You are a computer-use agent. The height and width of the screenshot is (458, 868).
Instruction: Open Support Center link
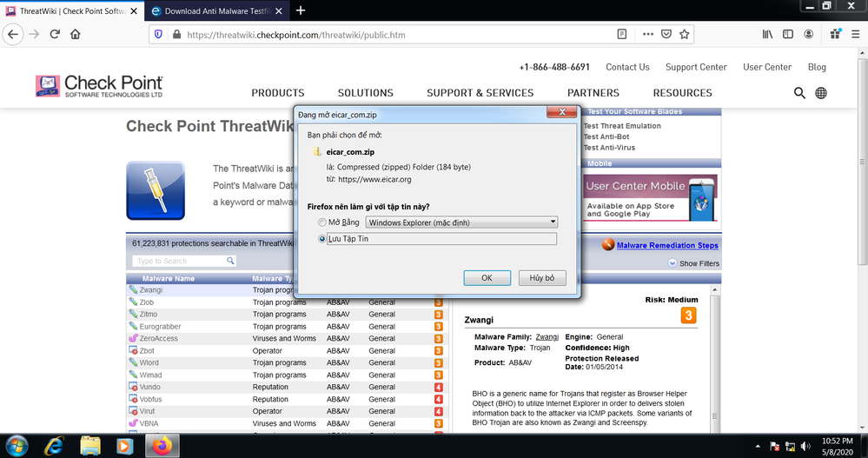click(696, 67)
